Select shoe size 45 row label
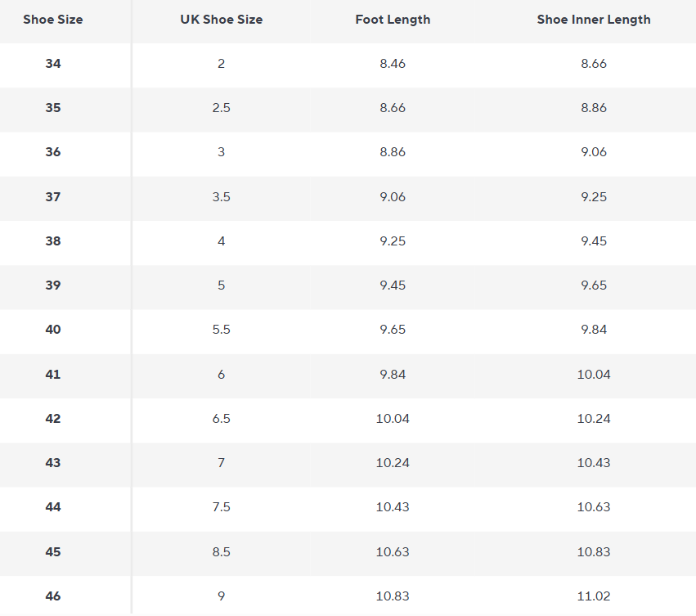The image size is (696, 616). 53,552
